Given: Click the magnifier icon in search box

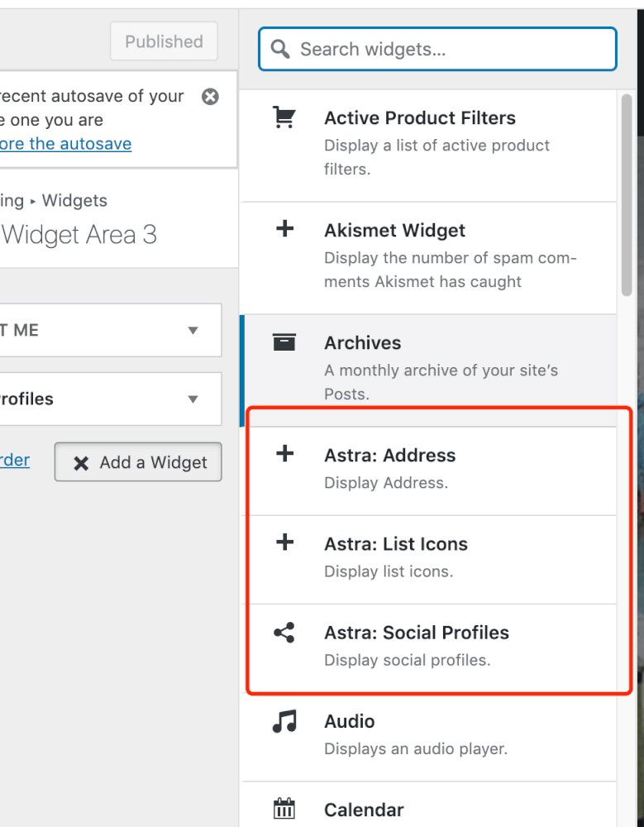Looking at the screenshot, I should [281, 50].
